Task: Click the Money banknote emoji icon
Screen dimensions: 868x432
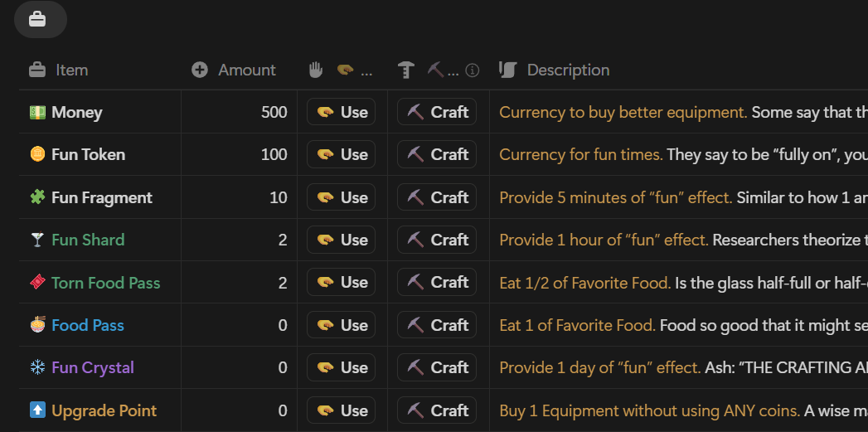Action: pyautogui.click(x=37, y=112)
